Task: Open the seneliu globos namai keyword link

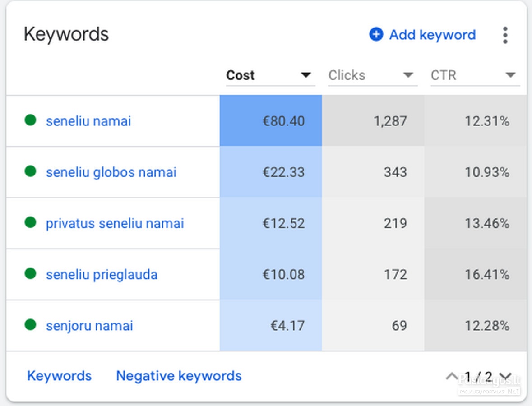Action: pos(111,172)
